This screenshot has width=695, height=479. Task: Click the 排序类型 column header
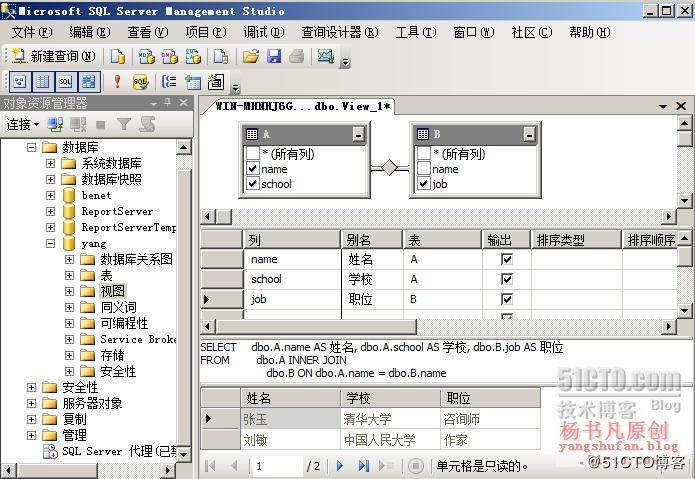click(x=576, y=240)
